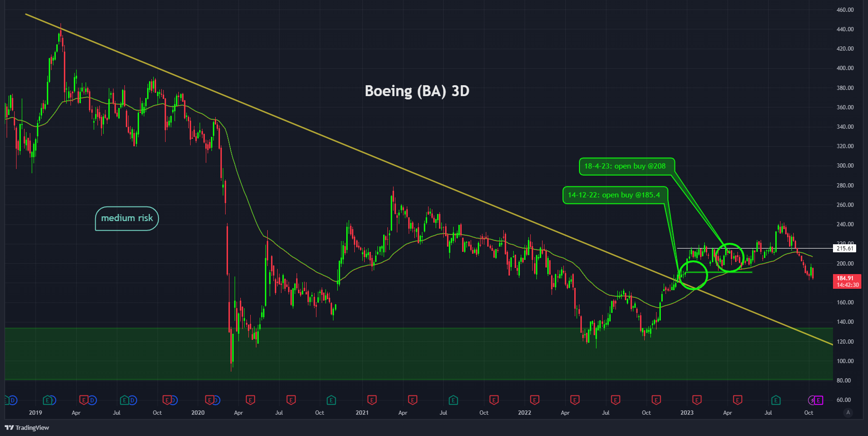Image resolution: width=868 pixels, height=436 pixels.
Task: Click the 460.00 price axis label
Action: [845, 10]
